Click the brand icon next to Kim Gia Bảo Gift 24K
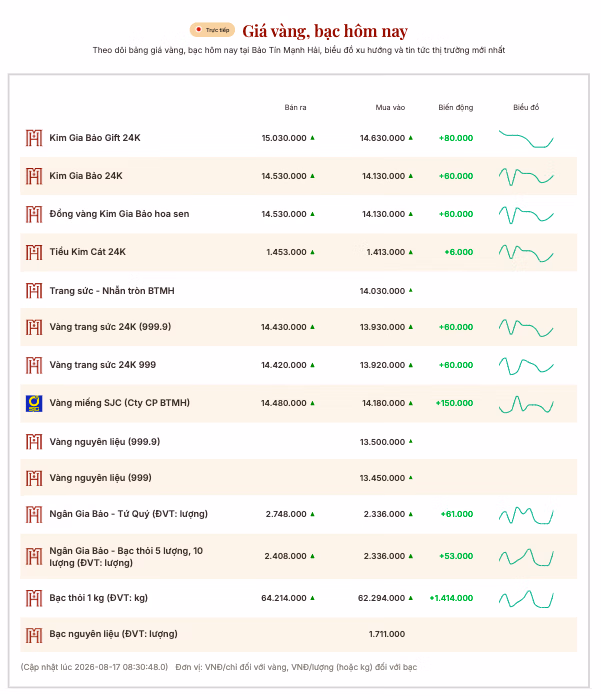 pyautogui.click(x=34, y=138)
